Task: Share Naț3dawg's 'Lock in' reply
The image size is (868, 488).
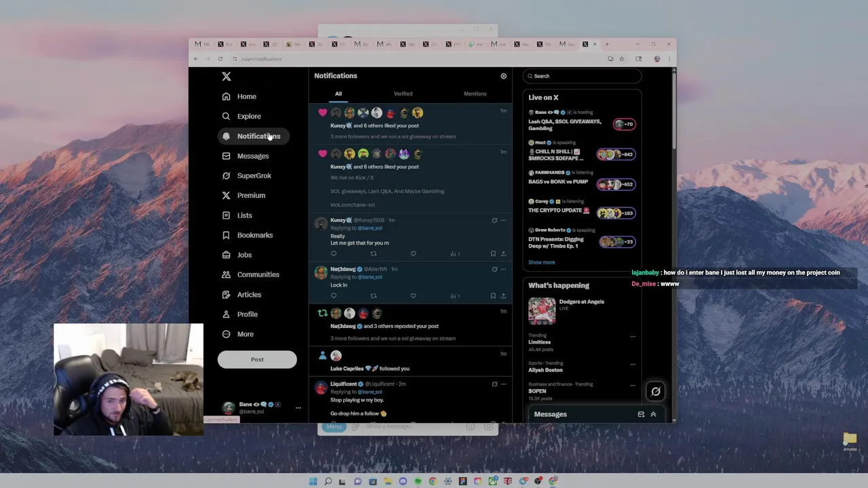Action: click(x=503, y=296)
